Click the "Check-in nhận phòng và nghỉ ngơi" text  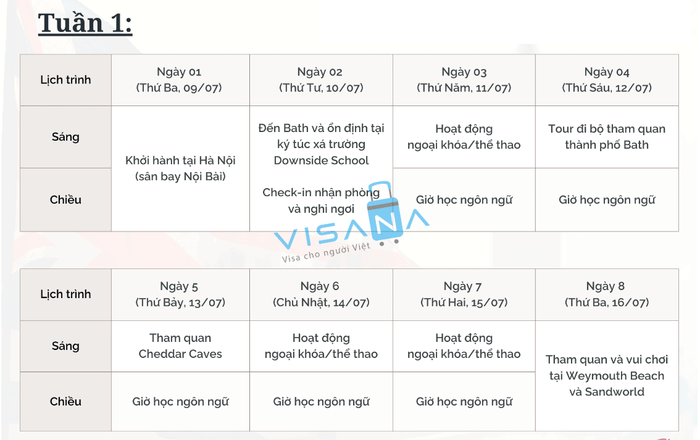click(x=320, y=200)
